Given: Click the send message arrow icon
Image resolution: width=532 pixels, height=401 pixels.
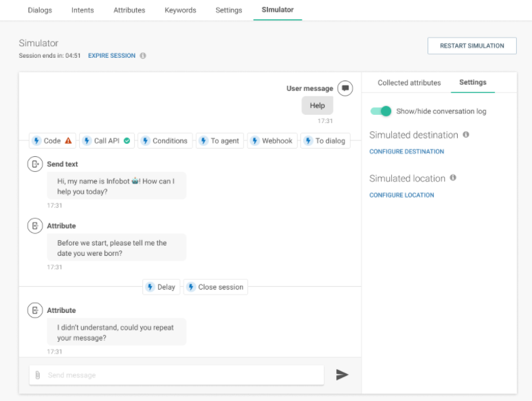Looking at the screenshot, I should [342, 375].
